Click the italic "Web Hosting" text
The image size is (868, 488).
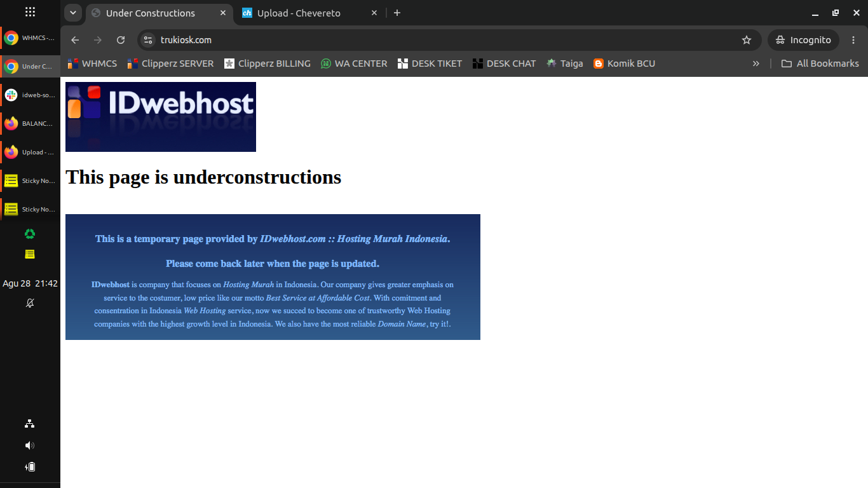[x=205, y=311]
